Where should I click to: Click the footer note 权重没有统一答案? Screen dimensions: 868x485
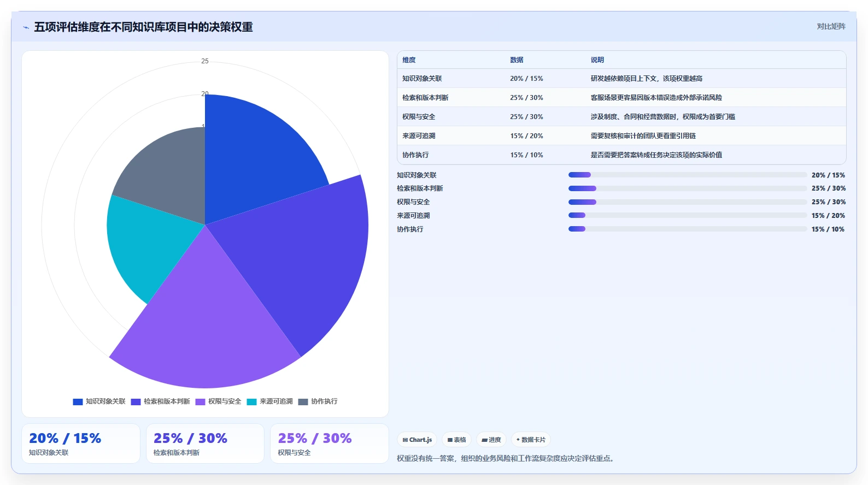[x=507, y=459]
